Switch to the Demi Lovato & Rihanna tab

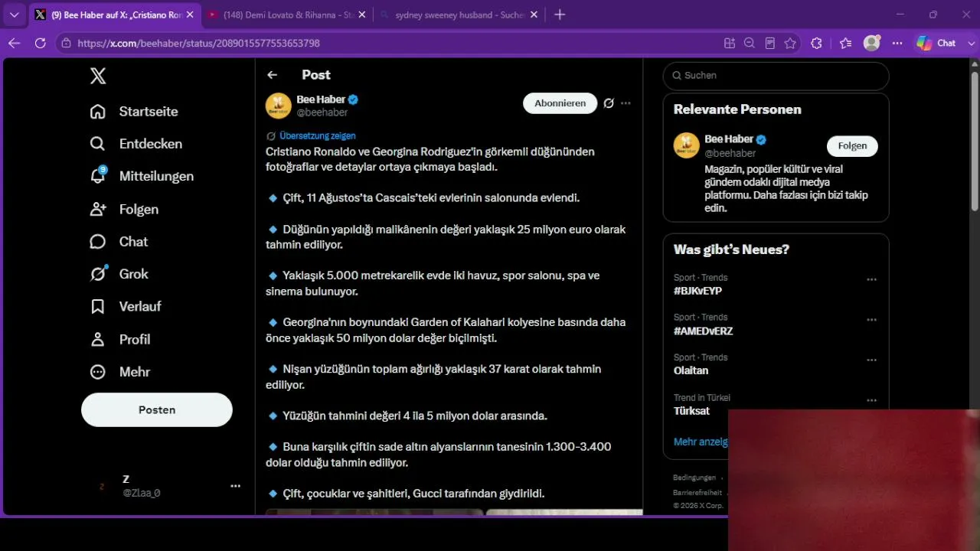287,15
